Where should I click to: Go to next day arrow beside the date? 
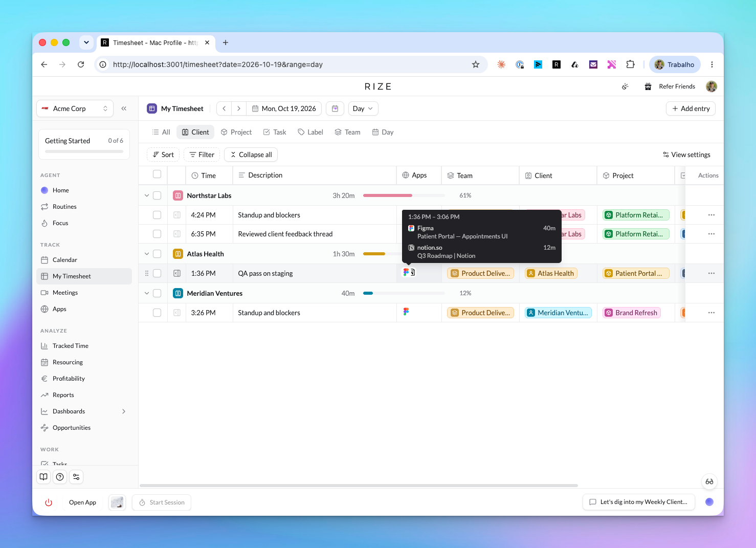[239, 108]
